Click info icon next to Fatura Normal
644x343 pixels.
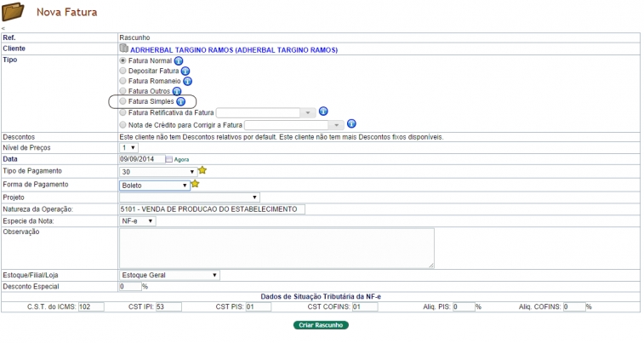point(179,61)
